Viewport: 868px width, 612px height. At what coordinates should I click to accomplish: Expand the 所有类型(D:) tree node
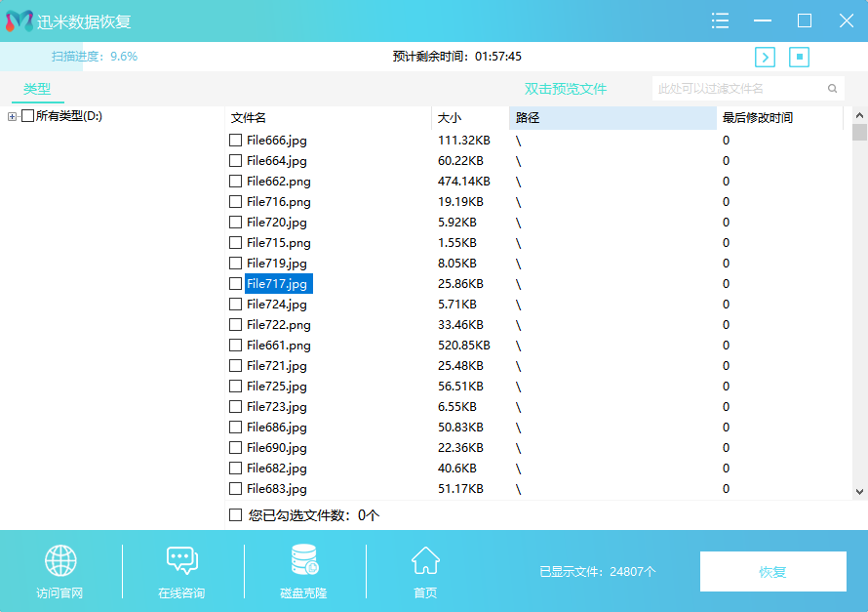(x=13, y=117)
